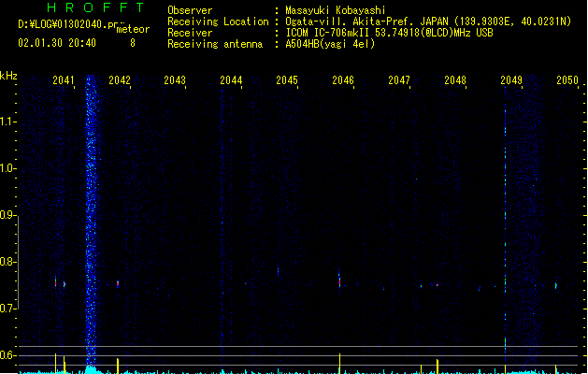Click the 0.8 kHz axis label
The width and height of the screenshot is (588, 374).
click(x=7, y=262)
